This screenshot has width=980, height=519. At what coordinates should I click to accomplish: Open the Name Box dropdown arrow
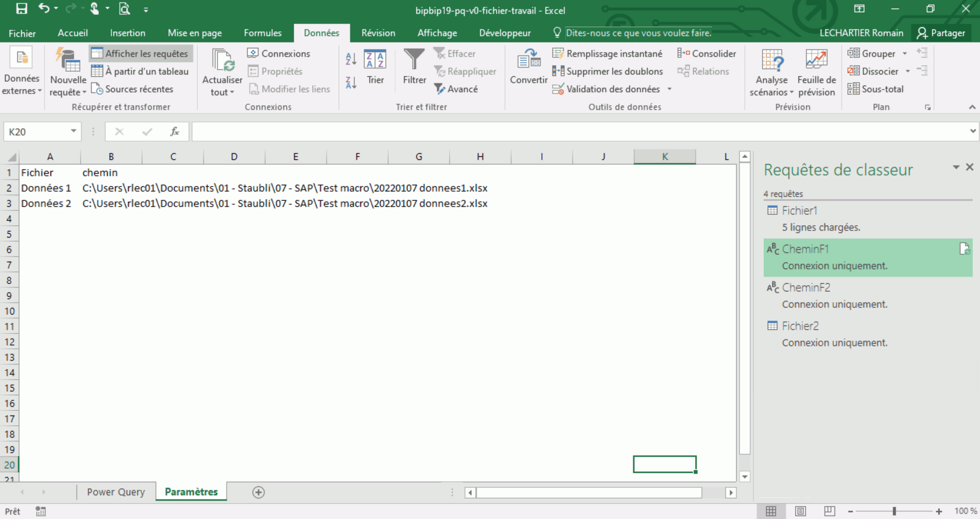click(73, 132)
